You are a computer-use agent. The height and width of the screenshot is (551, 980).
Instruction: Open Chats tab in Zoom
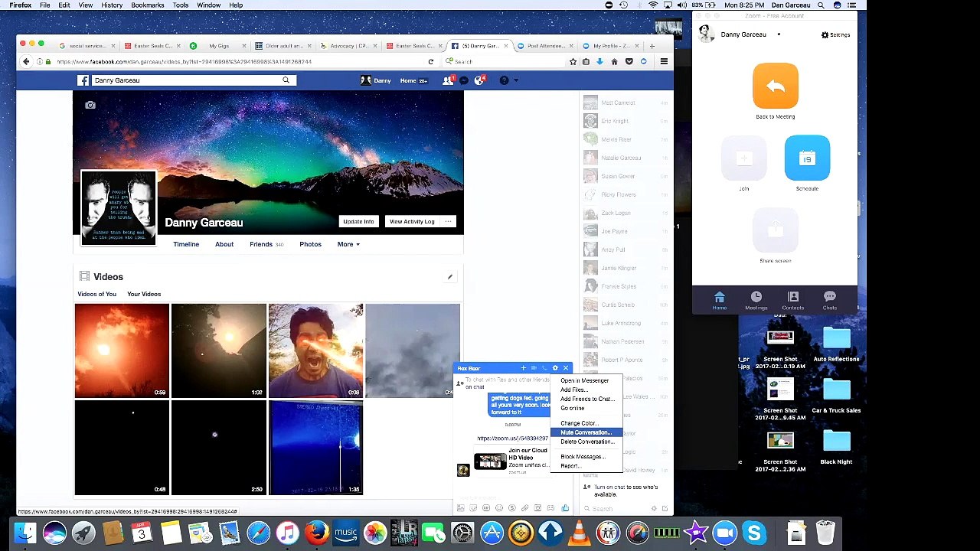[x=830, y=300]
